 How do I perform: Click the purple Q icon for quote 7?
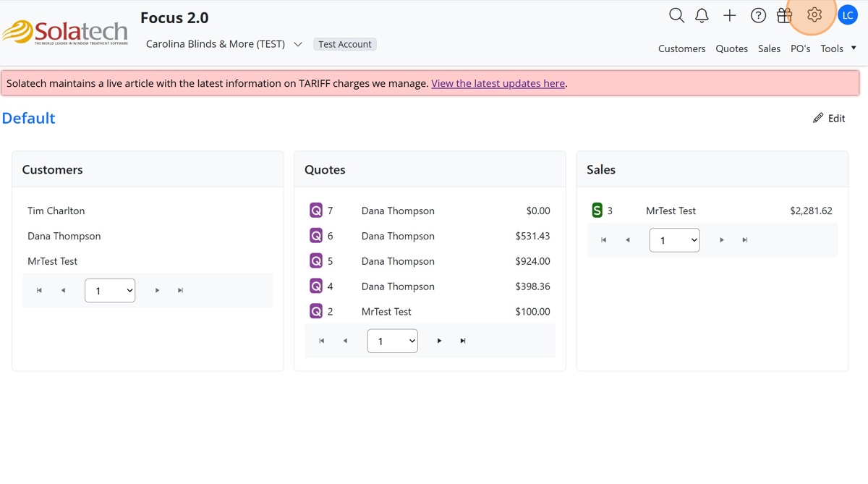pos(316,211)
